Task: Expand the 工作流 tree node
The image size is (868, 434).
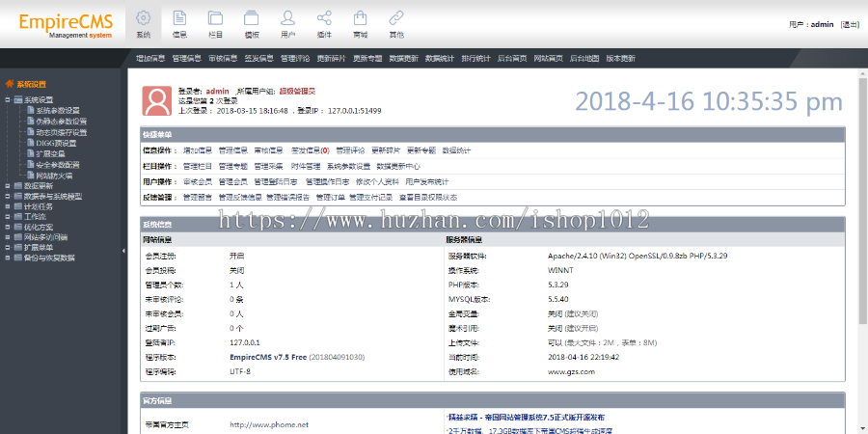Action: [8, 217]
